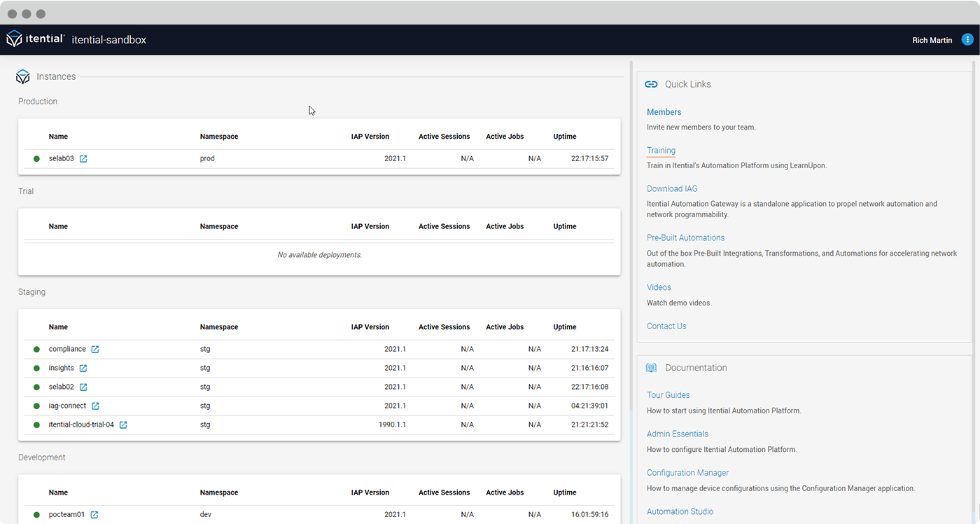980x524 pixels.
Task: Open compliance instance external link icon
Action: tap(95, 350)
